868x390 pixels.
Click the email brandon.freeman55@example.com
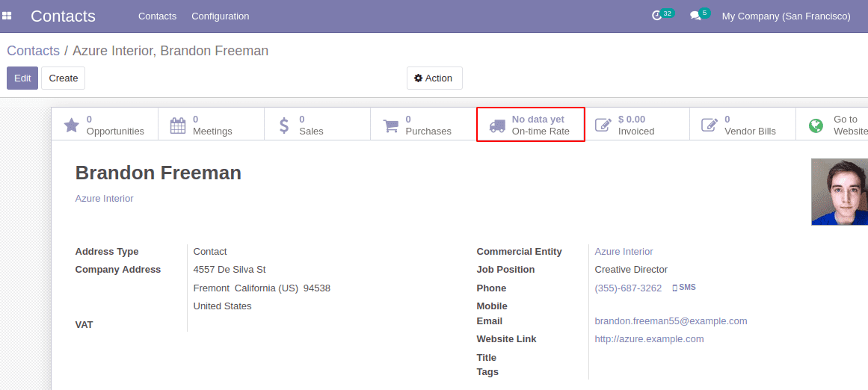click(x=671, y=321)
